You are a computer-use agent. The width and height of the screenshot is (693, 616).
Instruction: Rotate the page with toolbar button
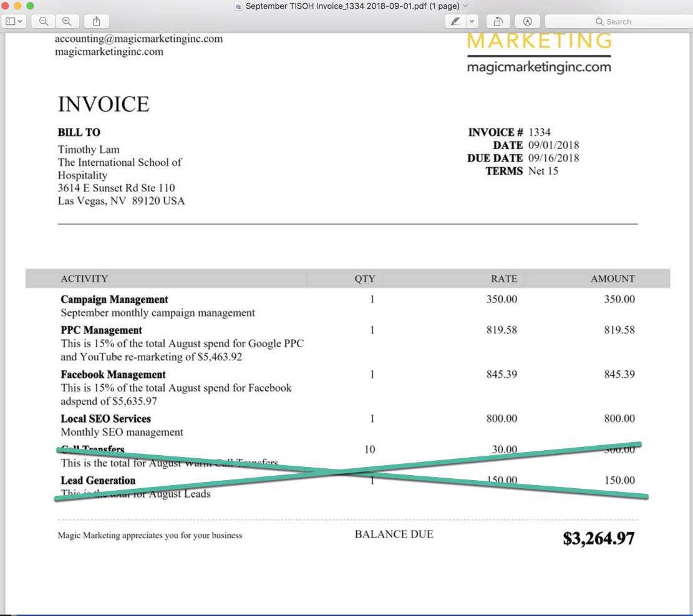(498, 21)
